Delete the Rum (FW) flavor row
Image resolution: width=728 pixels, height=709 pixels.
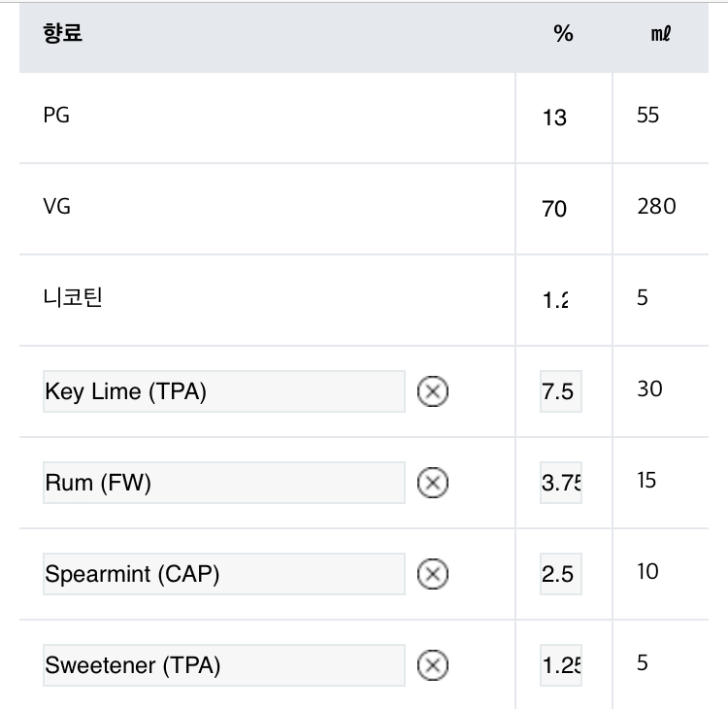coord(432,483)
